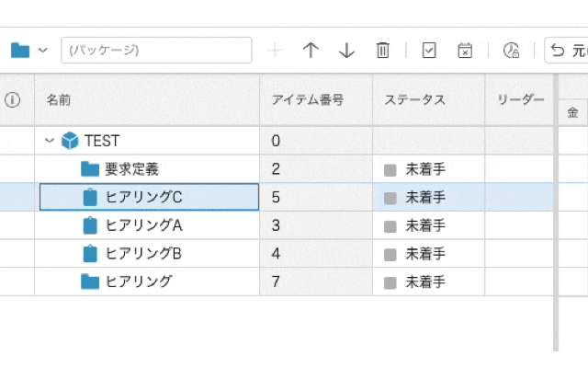Click the 未着手 status of ヒアリング folder
Screen dimensions: 588x368
(425, 282)
